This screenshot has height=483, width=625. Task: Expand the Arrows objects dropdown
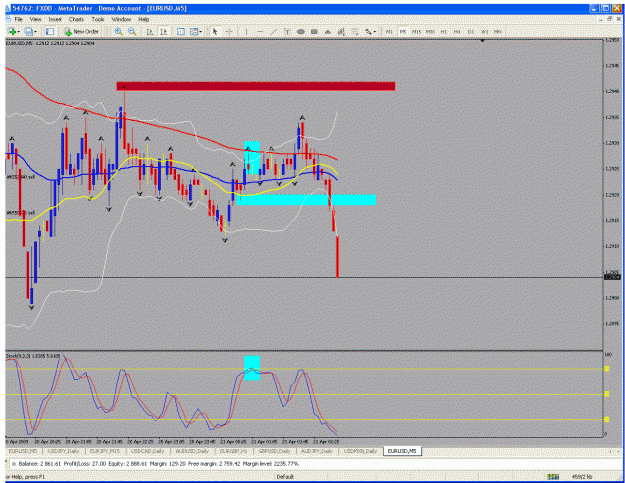[375, 32]
